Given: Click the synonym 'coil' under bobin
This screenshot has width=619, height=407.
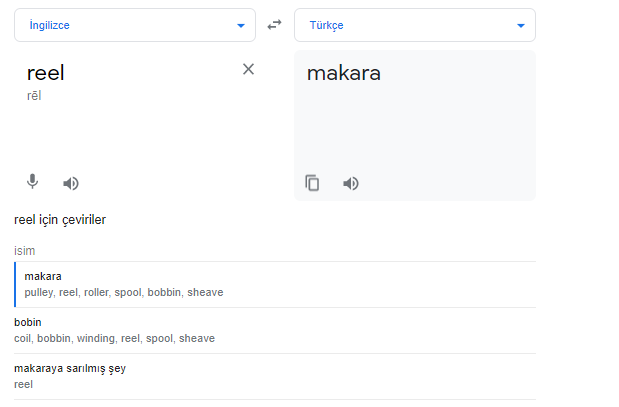Looking at the screenshot, I should (22, 338).
